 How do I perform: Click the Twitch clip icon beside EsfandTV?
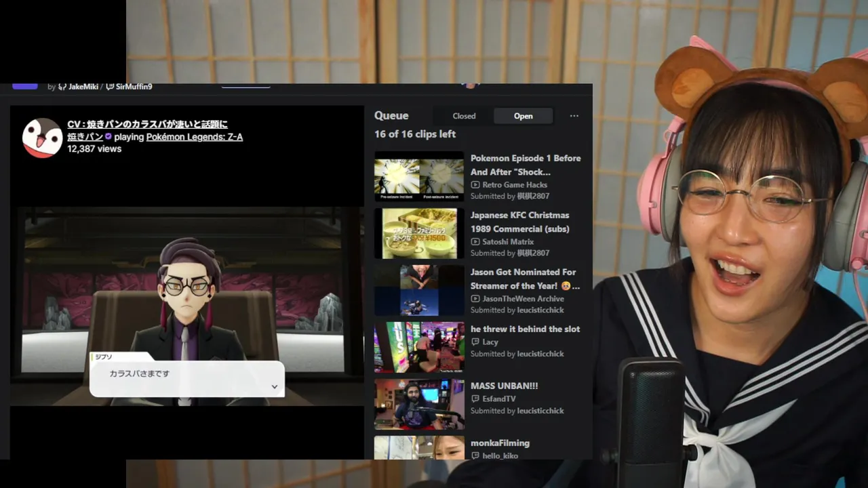point(475,399)
